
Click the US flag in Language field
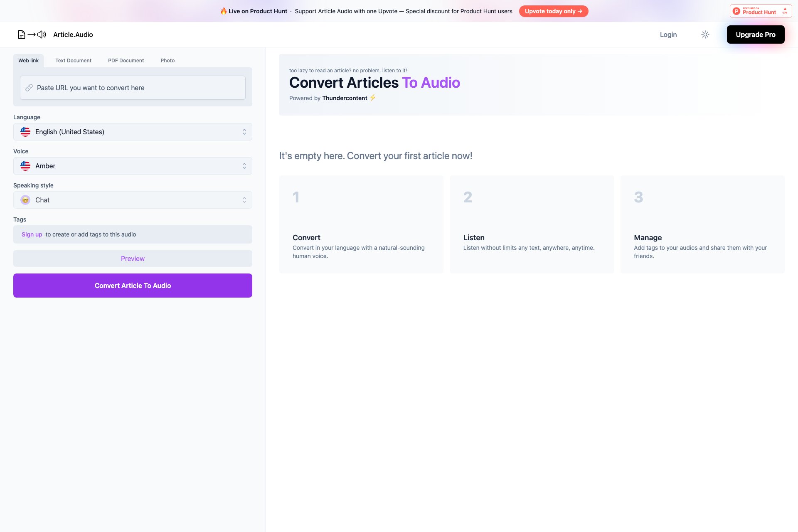pos(25,132)
